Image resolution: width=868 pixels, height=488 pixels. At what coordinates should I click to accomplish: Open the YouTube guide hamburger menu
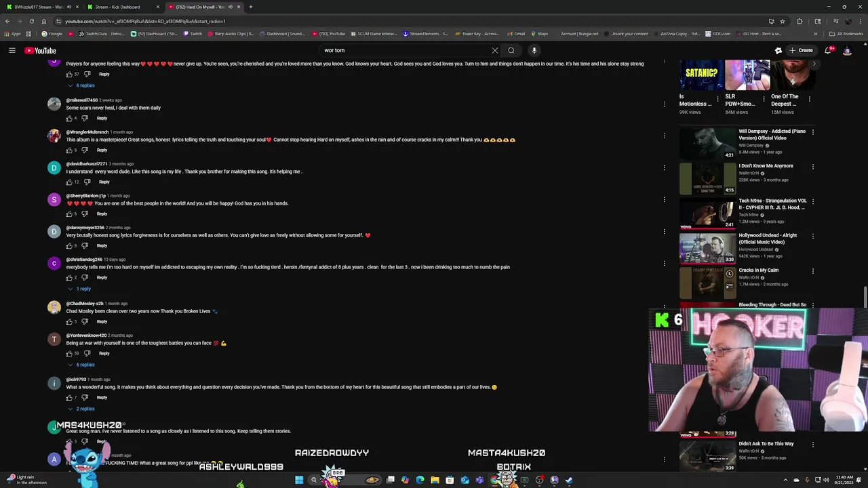click(x=12, y=50)
